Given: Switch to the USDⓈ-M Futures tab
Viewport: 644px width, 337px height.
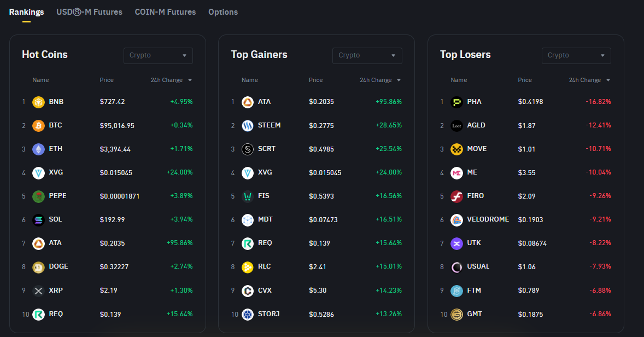Looking at the screenshot, I should tap(89, 12).
